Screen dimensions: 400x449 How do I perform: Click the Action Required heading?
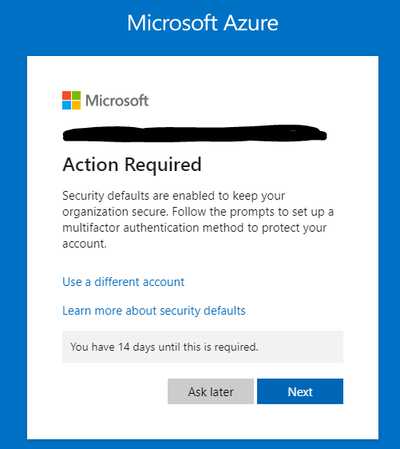132,165
